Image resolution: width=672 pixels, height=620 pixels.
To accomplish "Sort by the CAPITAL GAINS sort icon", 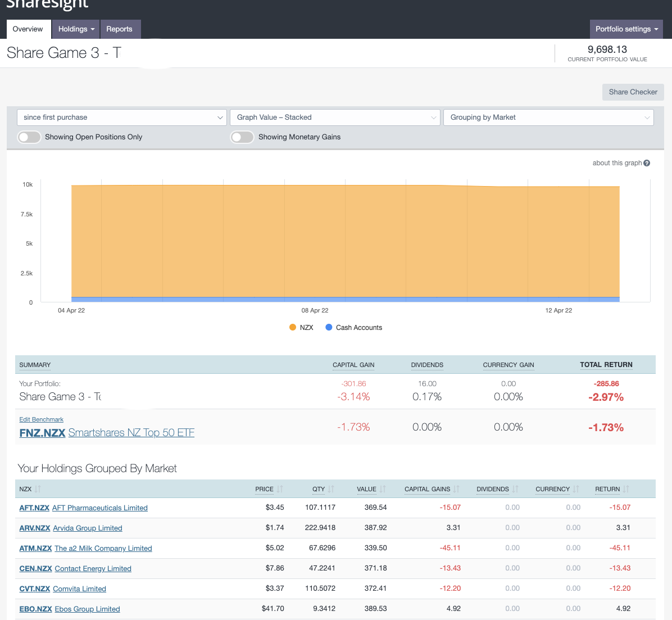I will pos(456,489).
